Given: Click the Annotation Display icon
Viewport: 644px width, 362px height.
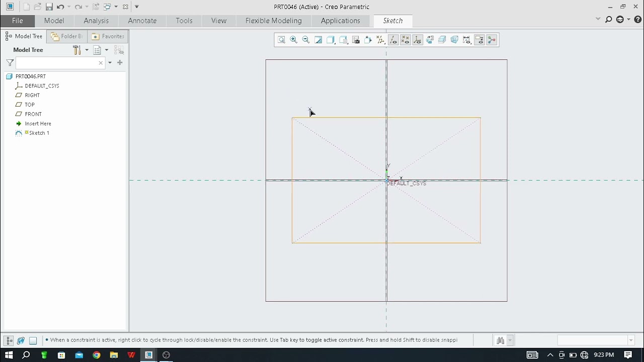Looking at the screenshot, I should coord(430,40).
